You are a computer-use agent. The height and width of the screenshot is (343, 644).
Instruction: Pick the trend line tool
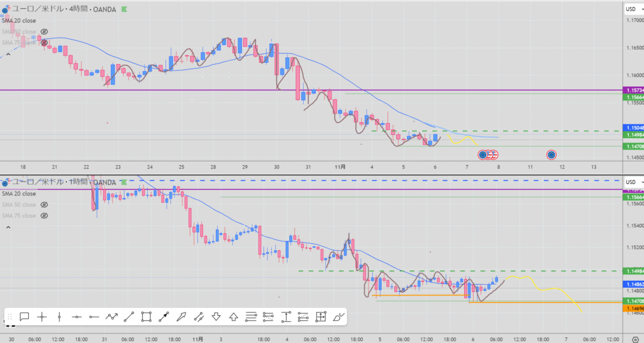click(x=128, y=317)
